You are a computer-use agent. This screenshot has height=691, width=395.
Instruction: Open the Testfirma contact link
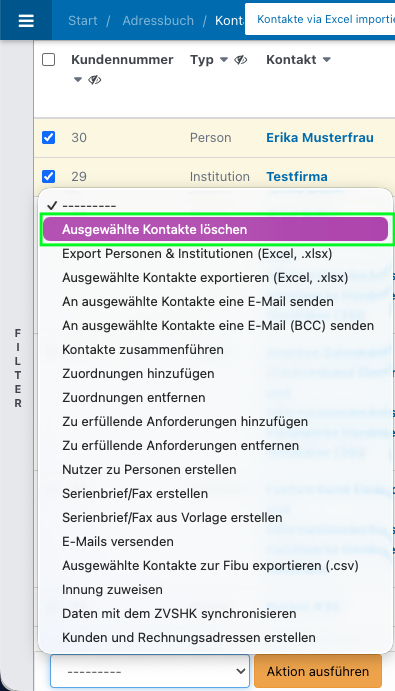pyautogui.click(x=297, y=176)
